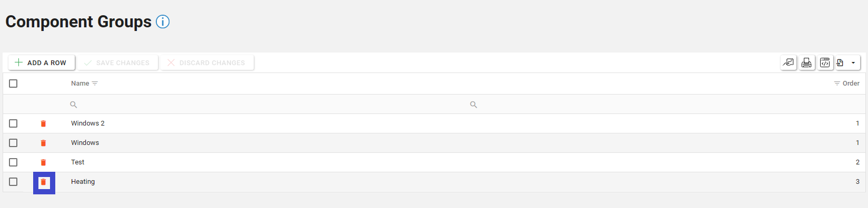Open the Name column filter menu
Screen dimensions: 868x208
coord(95,84)
